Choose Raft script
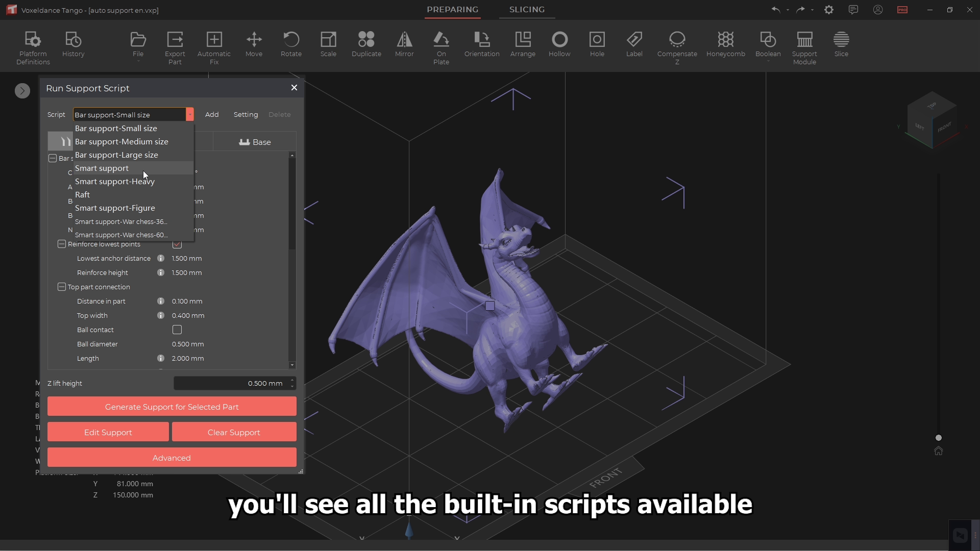The image size is (980, 551). click(133, 194)
